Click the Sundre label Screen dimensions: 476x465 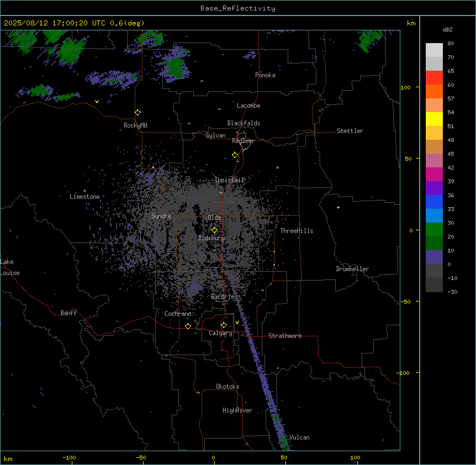[161, 216]
